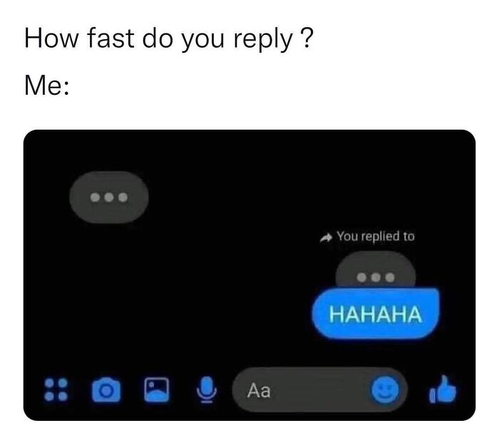The width and height of the screenshot is (499, 448).
Task: Select the blue HAHAHA message bubble
Action: [376, 313]
